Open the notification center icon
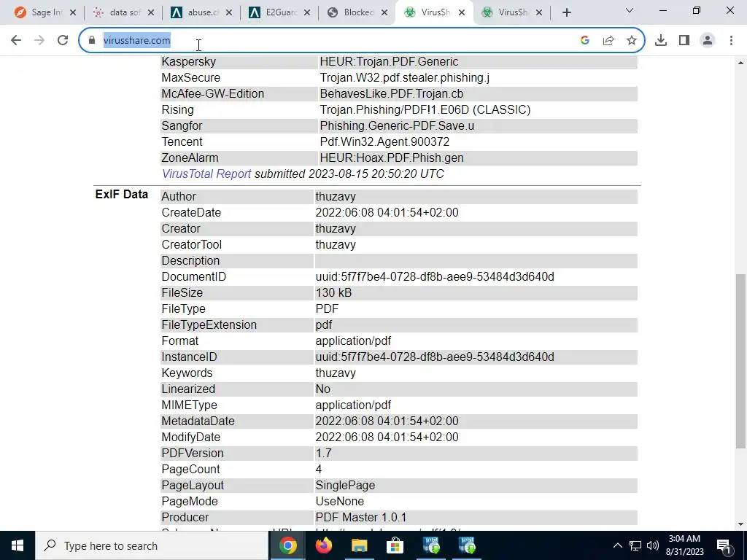747x560 pixels. pyautogui.click(x=724, y=545)
